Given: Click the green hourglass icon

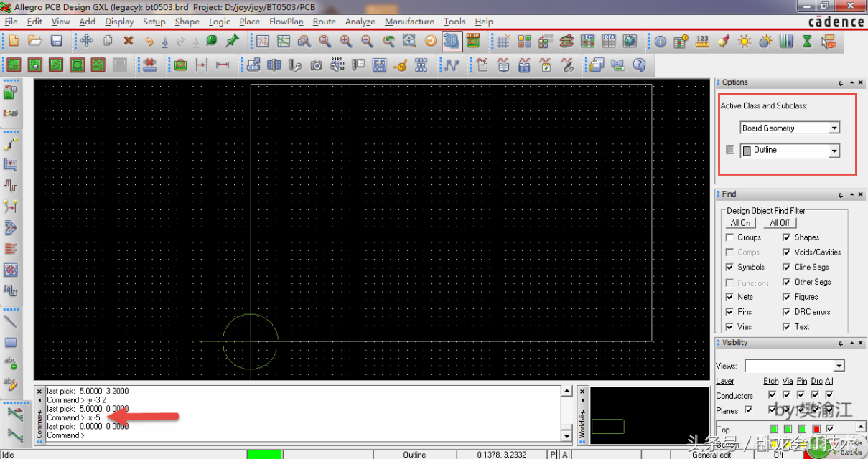Looking at the screenshot, I should pyautogui.click(x=808, y=41).
